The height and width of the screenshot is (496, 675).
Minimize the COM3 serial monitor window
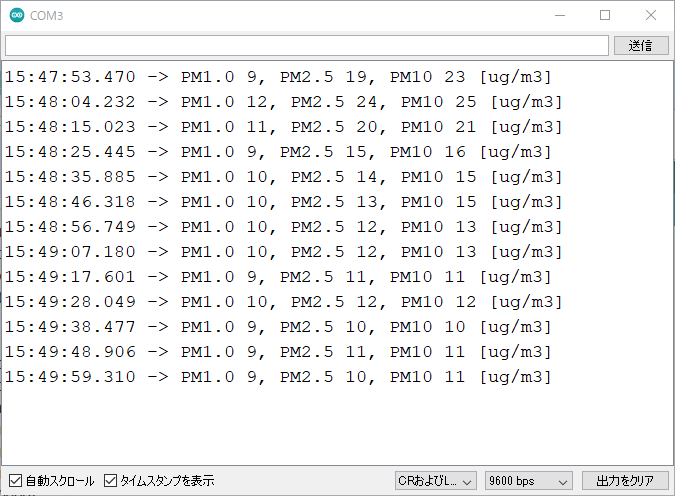point(559,16)
